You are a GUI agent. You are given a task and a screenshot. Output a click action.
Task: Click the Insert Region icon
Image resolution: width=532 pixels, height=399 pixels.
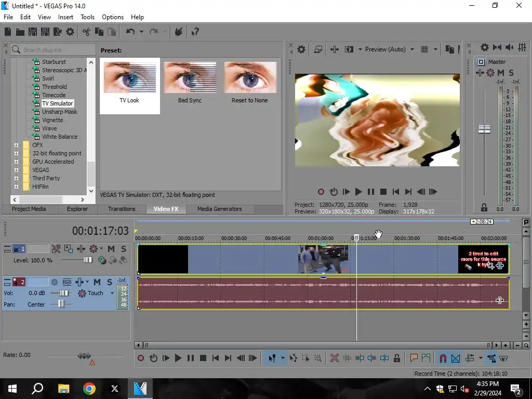[x=426, y=358]
